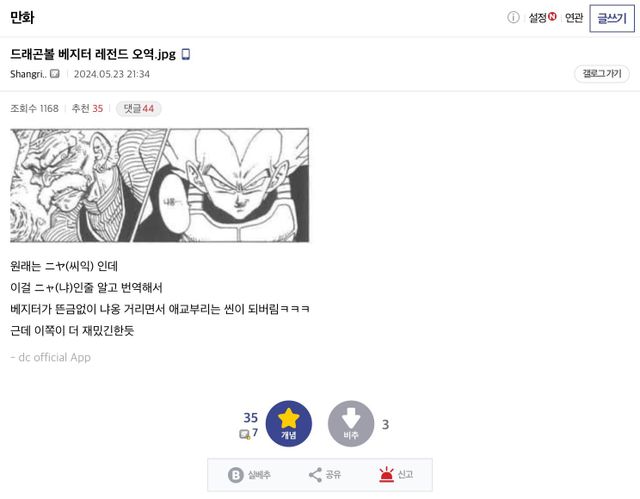640x499 pixels.
Task: Report post with red 신고 siren icon
Action: pyautogui.click(x=386, y=475)
